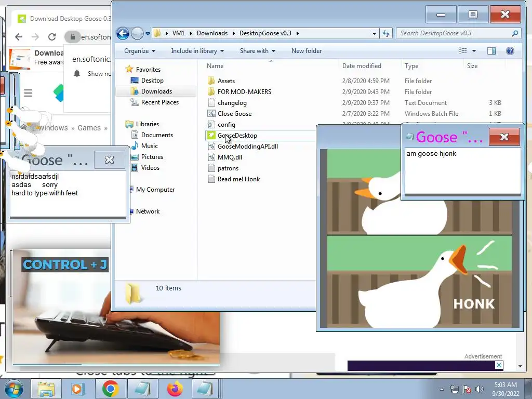Image resolution: width=532 pixels, height=399 pixels.
Task: Toggle the preview pane icon
Action: click(491, 51)
